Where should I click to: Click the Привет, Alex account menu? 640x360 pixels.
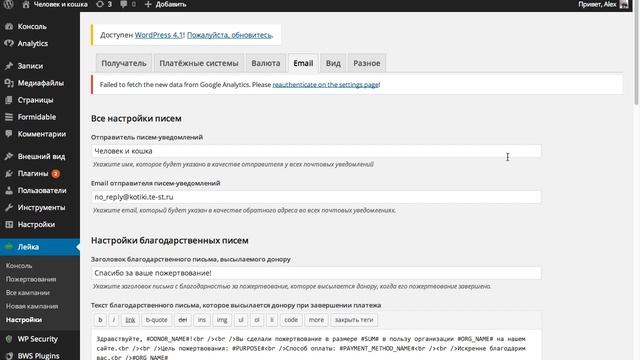tap(602, 4)
